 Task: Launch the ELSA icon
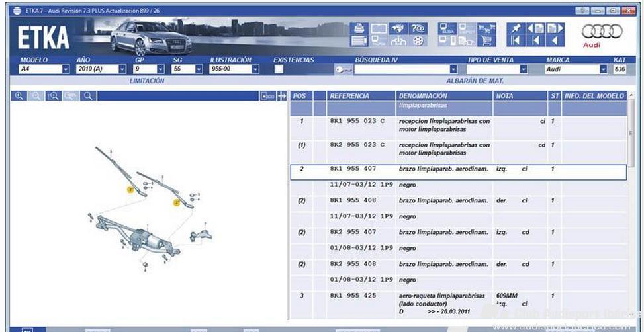(x=447, y=28)
